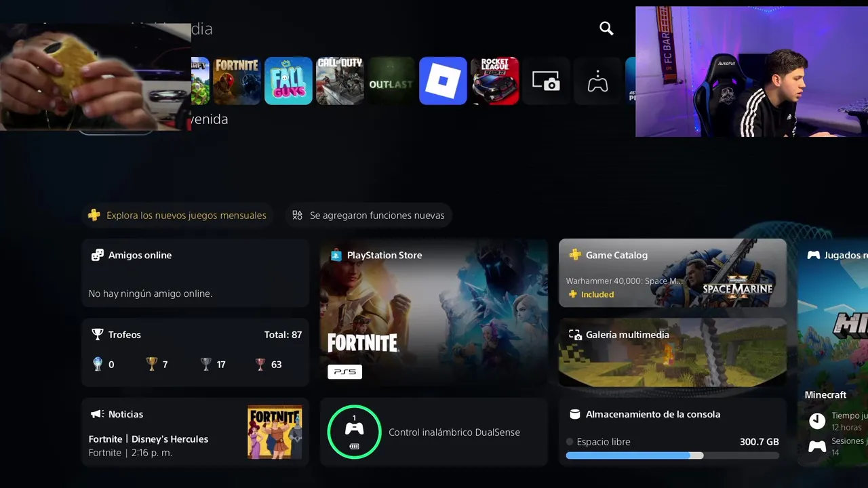
Task: Click the 'Included' label in Game Catalog
Action: tap(597, 294)
